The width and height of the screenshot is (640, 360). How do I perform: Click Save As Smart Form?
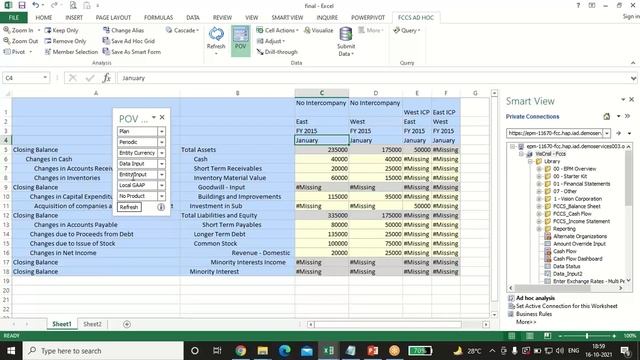pyautogui.click(x=131, y=52)
